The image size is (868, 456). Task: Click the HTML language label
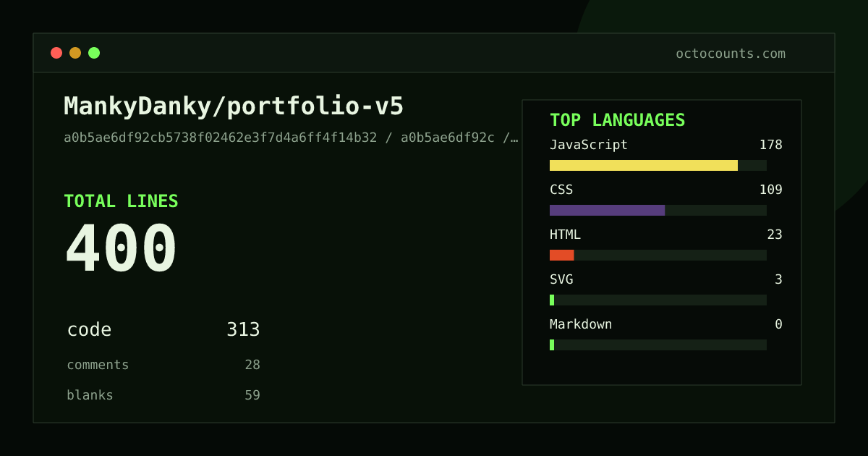coord(565,235)
